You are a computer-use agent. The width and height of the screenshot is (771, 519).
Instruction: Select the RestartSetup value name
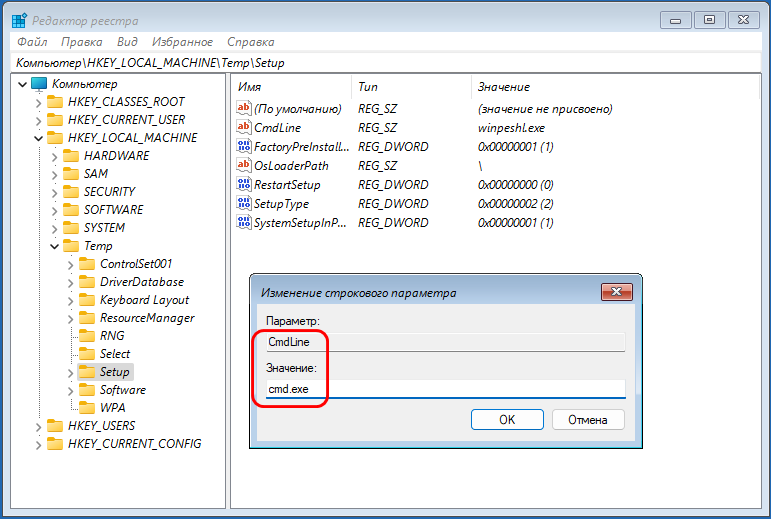(x=287, y=185)
